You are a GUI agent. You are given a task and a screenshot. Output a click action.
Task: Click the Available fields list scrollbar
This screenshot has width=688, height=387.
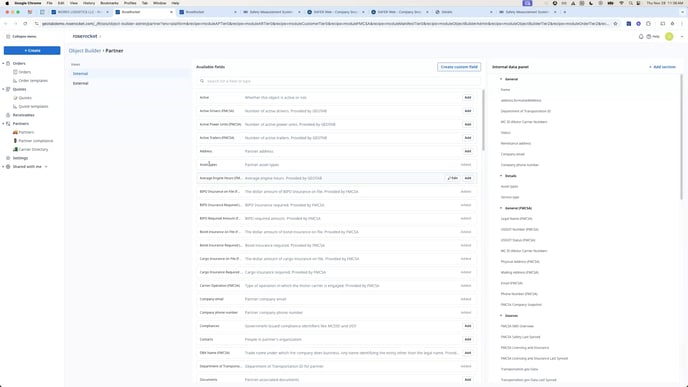(483, 120)
